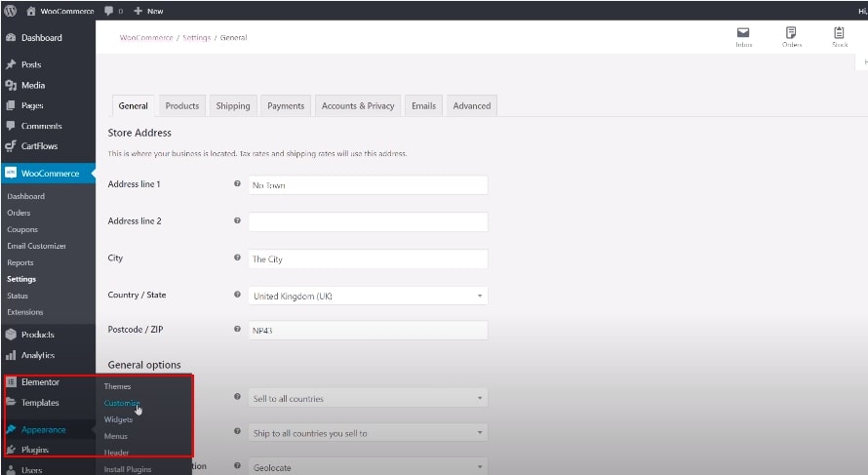Click the WooCommerce logo icon in sidebar
This screenshot has width=868, height=475.
click(11, 173)
